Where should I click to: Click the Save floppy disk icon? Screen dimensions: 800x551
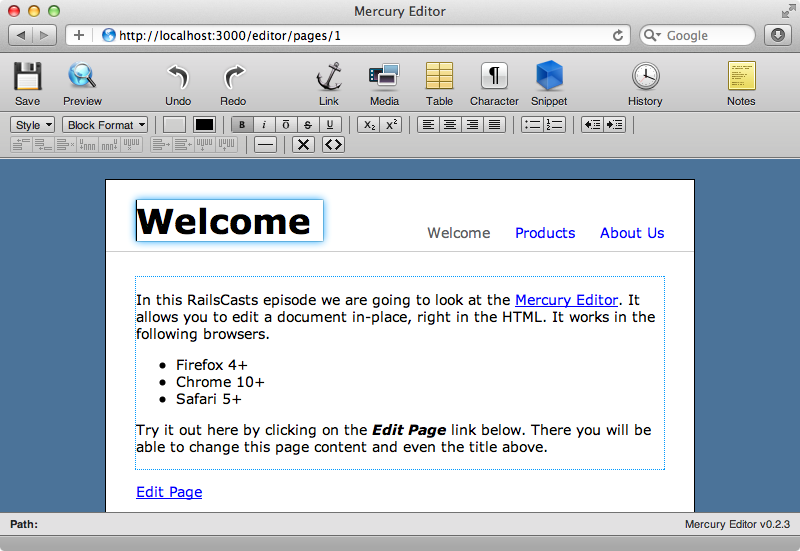pos(27,76)
